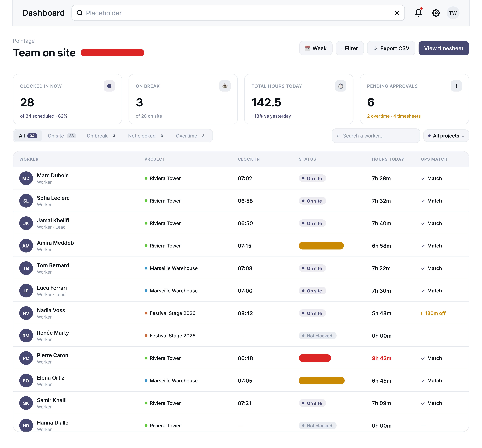Select the Not clocked tab

146,136
